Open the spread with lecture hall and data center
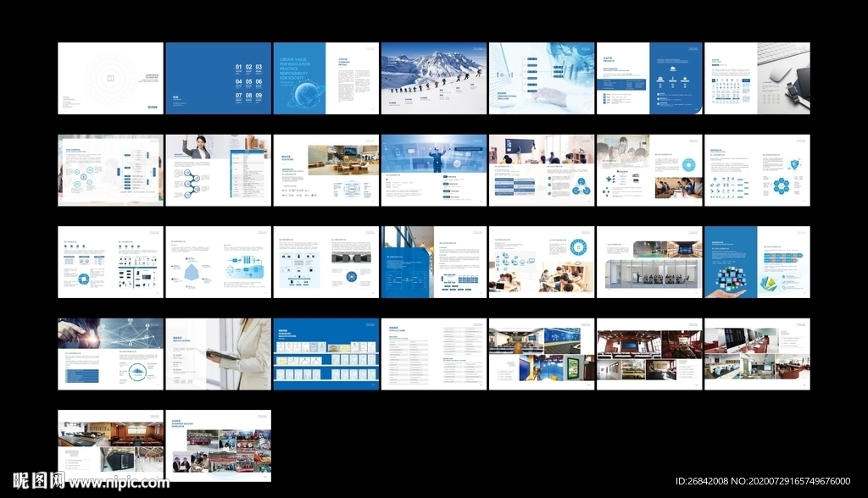This screenshot has height=498, width=868. (x=111, y=445)
